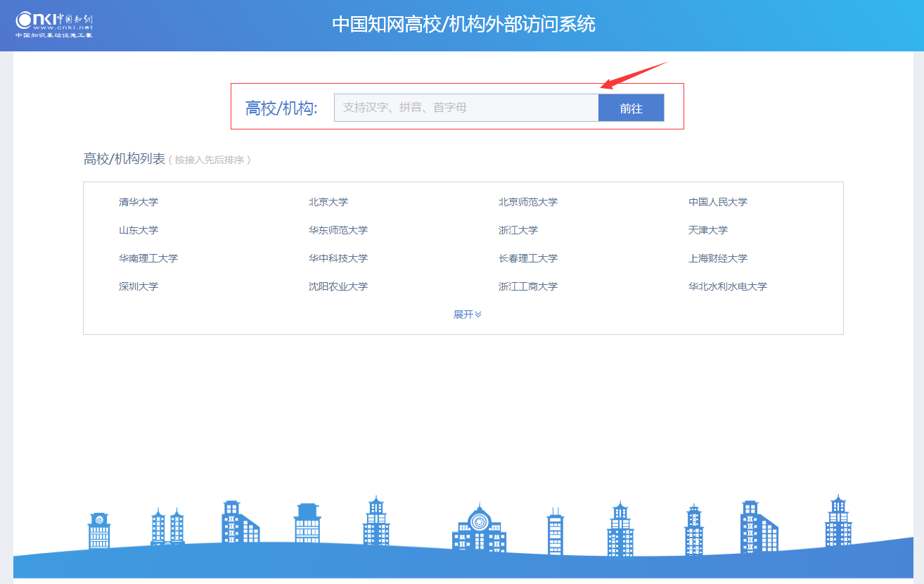
Task: Click the institution search input field
Action: pyautogui.click(x=466, y=108)
